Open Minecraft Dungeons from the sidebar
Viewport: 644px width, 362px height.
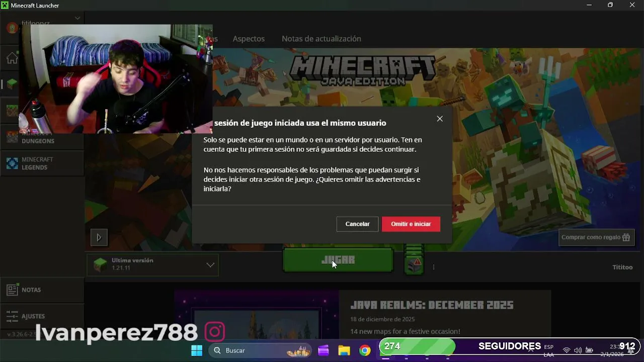pos(42,137)
